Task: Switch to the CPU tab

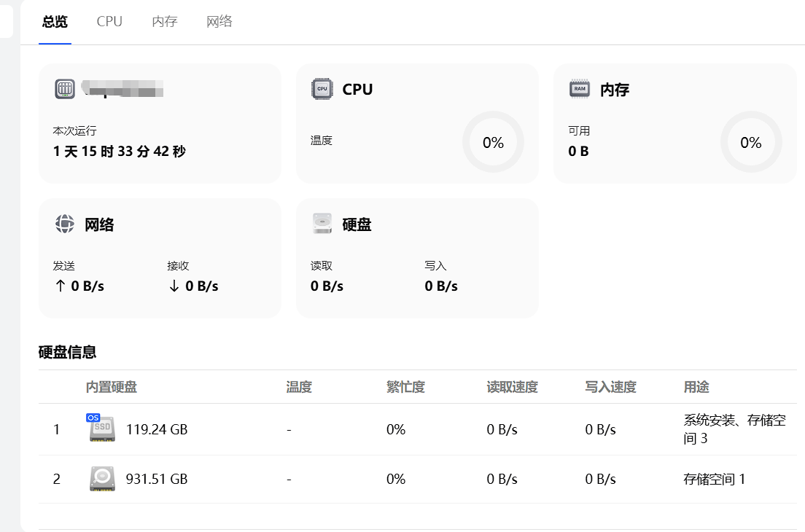Action: click(x=109, y=22)
